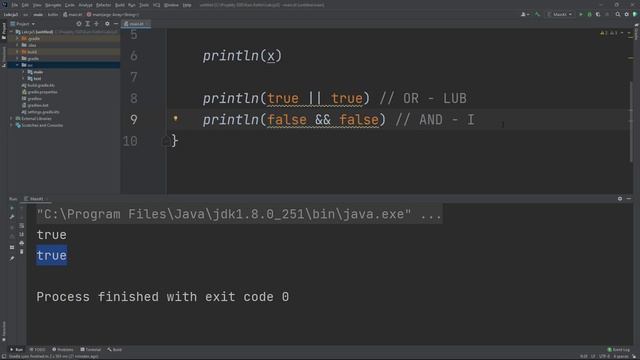The width and height of the screenshot is (640, 360).
Task: Open the layout icon in the Run sidebar
Action: click(x=12, y=247)
